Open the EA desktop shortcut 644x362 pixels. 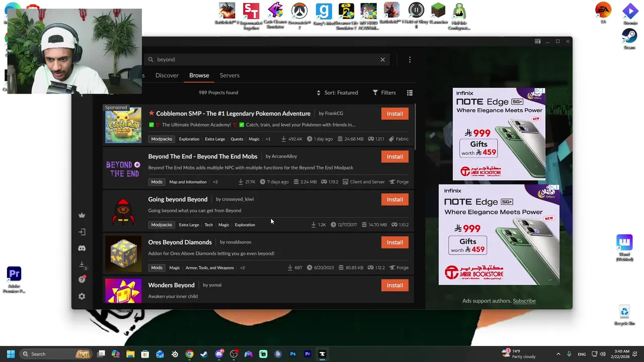click(x=603, y=13)
